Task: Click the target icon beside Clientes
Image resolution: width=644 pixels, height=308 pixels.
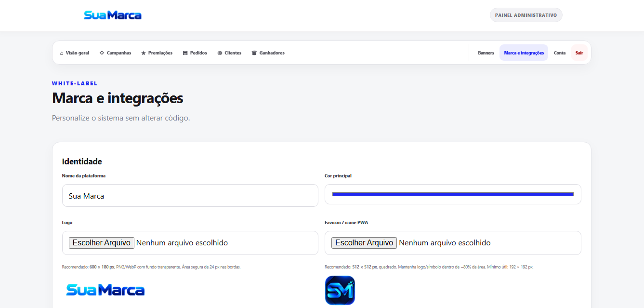Action: [x=220, y=53]
